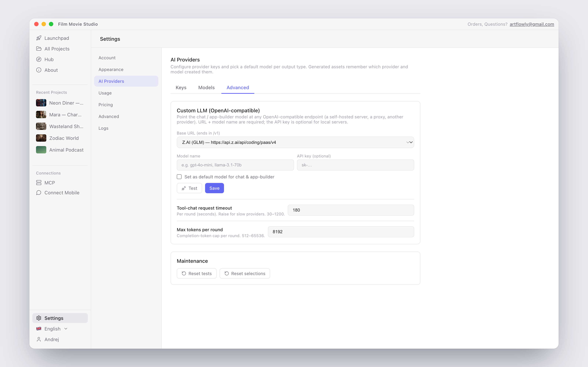
Task: Click the About info icon
Action: [x=39, y=70]
